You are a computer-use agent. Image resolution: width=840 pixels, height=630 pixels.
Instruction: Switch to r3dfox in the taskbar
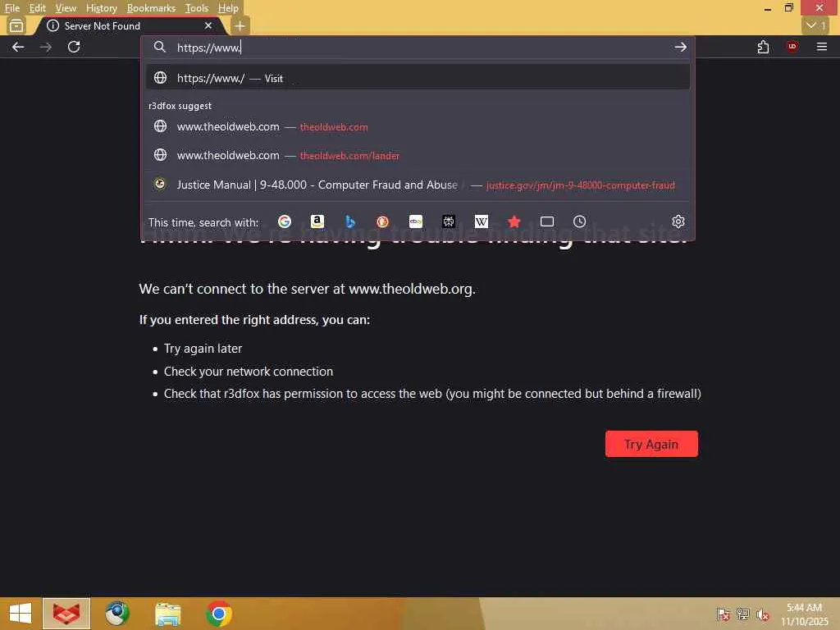pyautogui.click(x=66, y=614)
